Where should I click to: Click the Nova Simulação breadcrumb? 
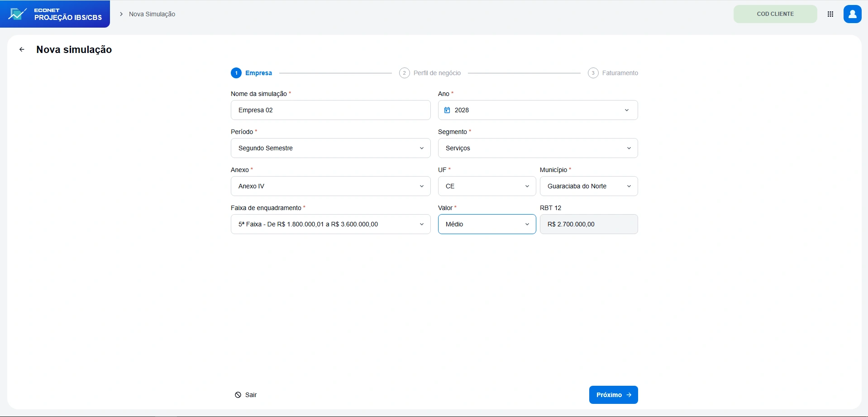[x=152, y=14]
